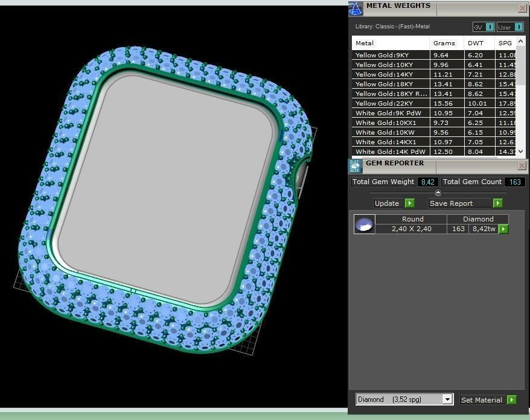Viewport: 530px width, 420px height.
Task: Click the Gem Reporter panel icon
Action: pyautogui.click(x=356, y=166)
